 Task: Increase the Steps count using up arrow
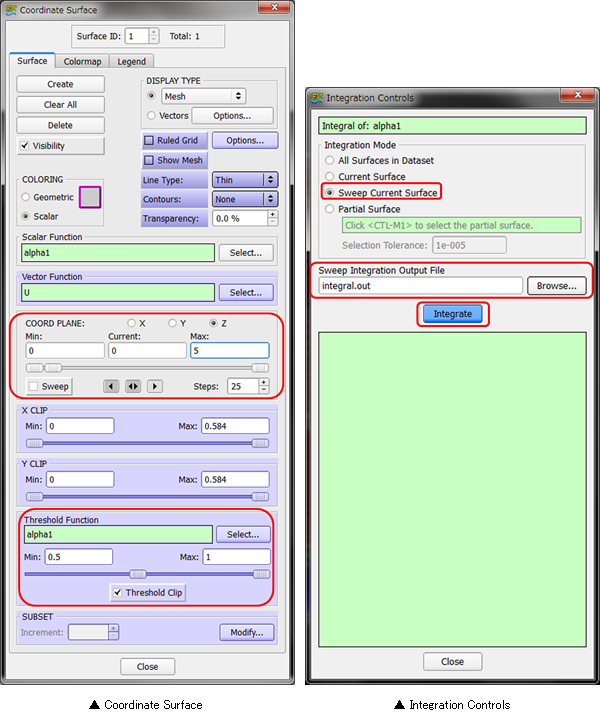[263, 382]
